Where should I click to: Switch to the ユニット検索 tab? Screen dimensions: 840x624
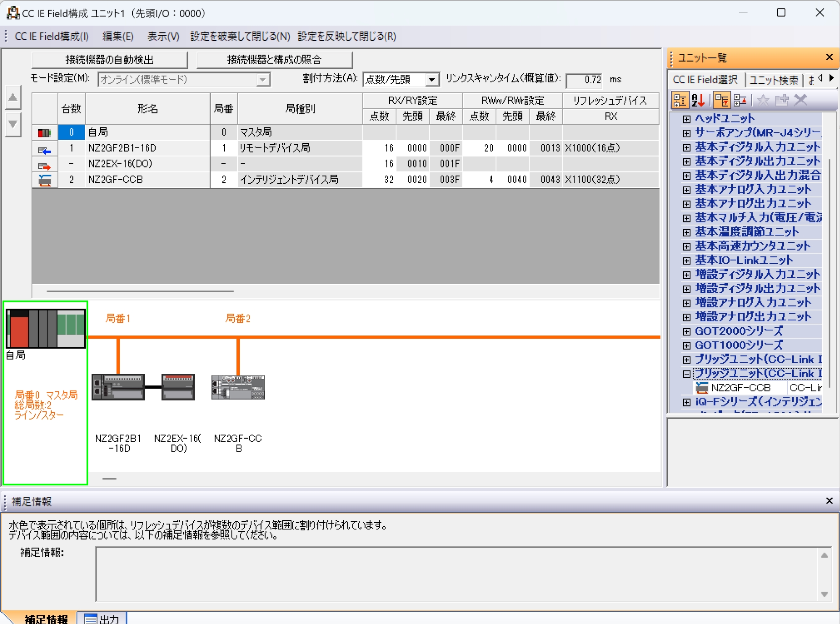pyautogui.click(x=773, y=80)
